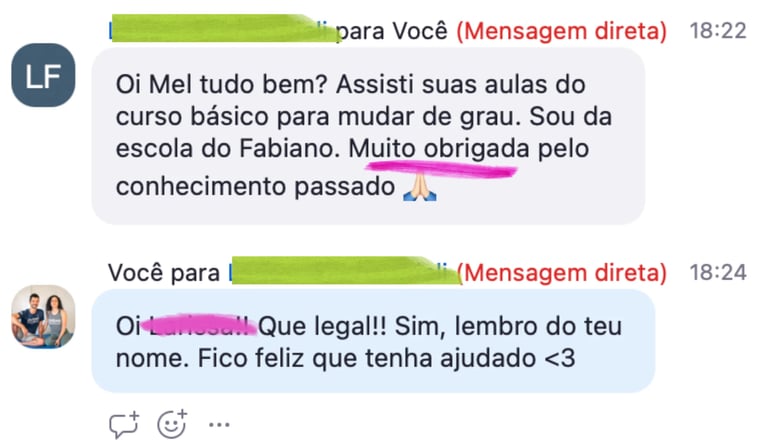The height and width of the screenshot is (440, 768).
Task: Open the add reaction smiley icon
Action: [x=172, y=424]
